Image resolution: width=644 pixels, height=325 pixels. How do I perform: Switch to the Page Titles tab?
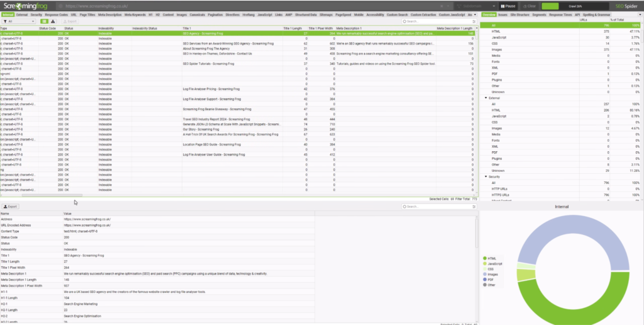tap(87, 15)
